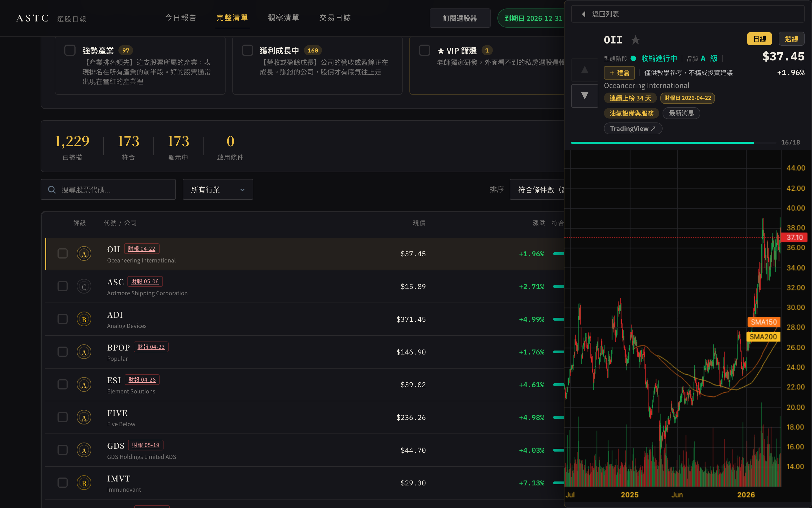This screenshot has height=508, width=812.
Task: Check the ADI row checkbox
Action: pos(62,319)
